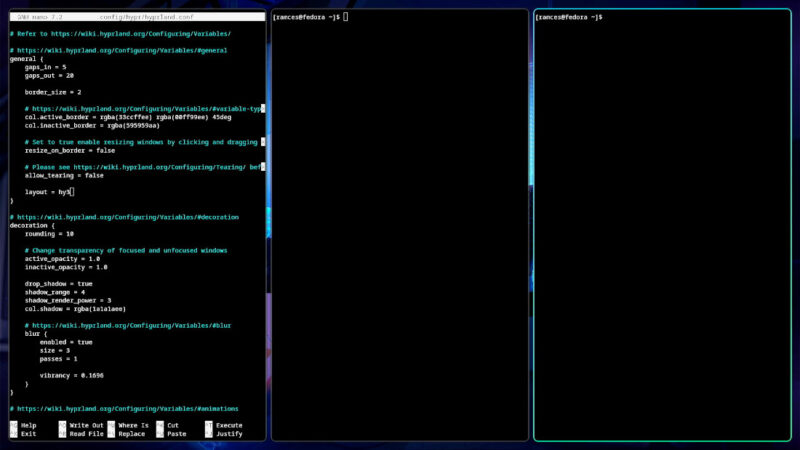Click 'allow_tearing = false' line

(64, 176)
